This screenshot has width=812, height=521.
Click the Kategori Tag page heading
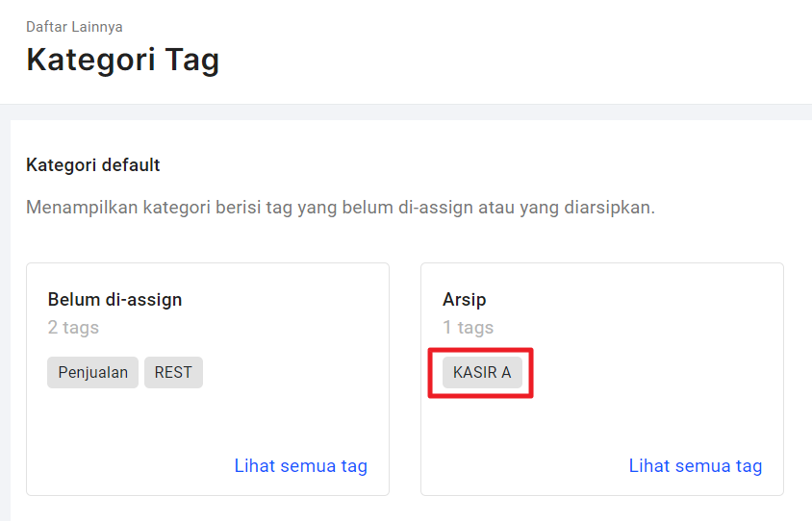tap(123, 60)
